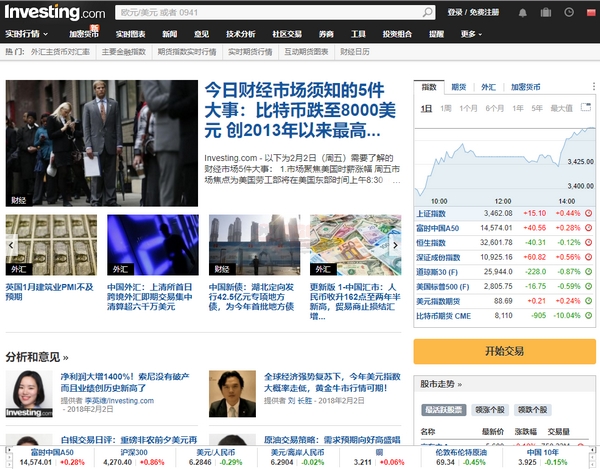
Task: Click the 登录 link
Action: click(455, 13)
